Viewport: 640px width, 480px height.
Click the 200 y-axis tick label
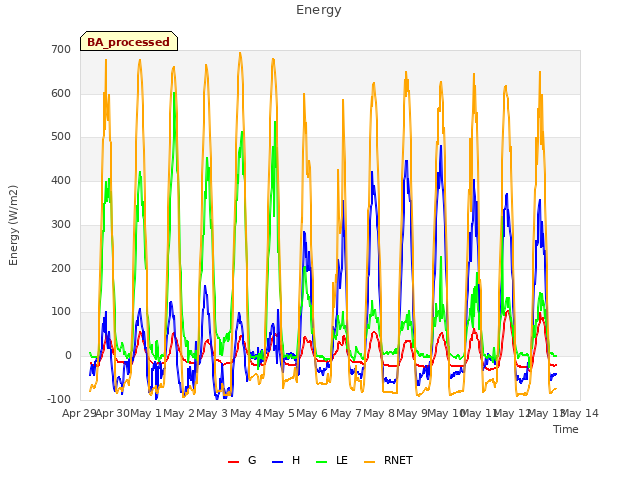coord(61,269)
